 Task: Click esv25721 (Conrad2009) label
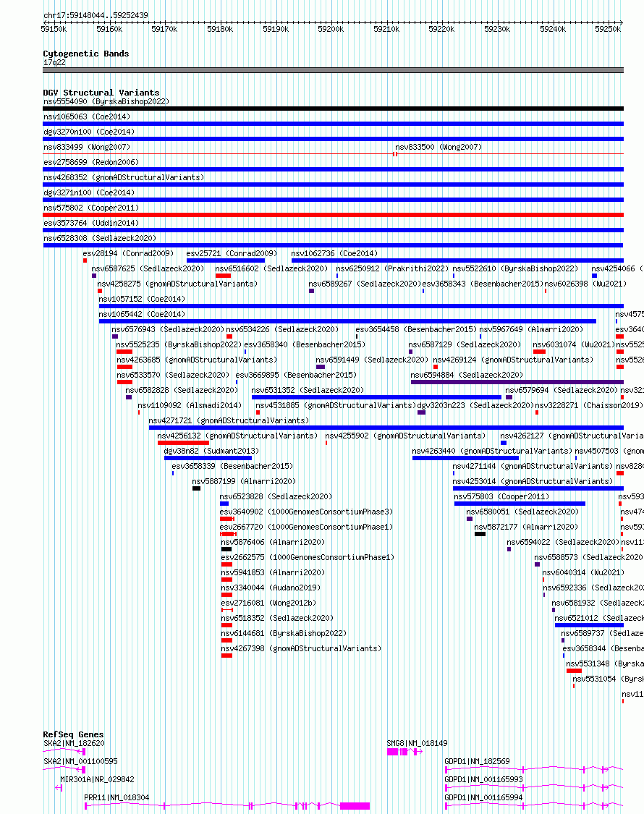(232, 253)
